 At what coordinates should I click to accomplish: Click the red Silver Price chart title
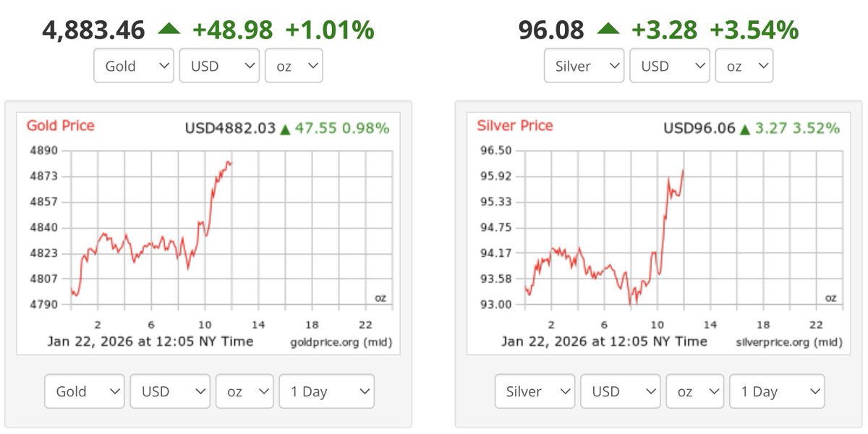tap(515, 126)
